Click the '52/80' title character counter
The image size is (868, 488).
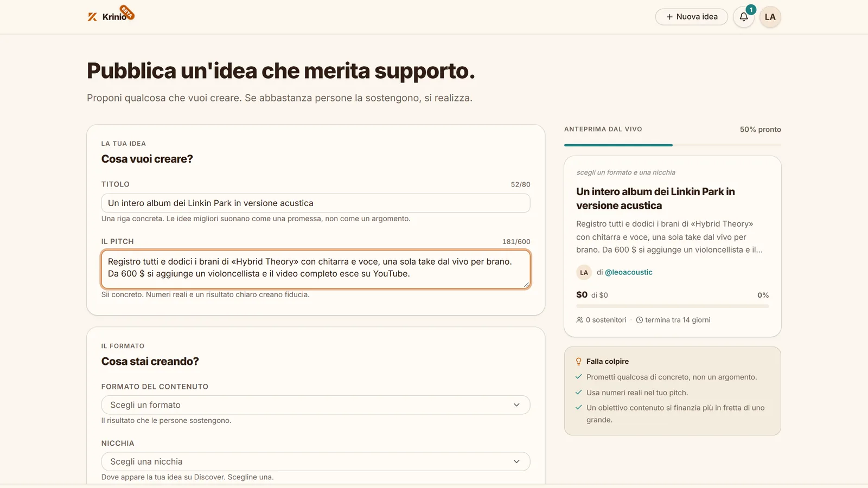pos(520,184)
